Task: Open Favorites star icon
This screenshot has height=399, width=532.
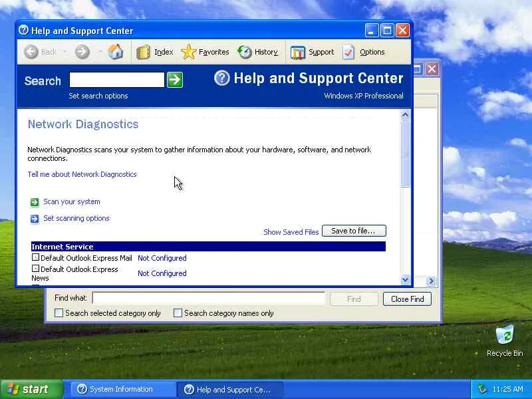Action: pos(189,53)
